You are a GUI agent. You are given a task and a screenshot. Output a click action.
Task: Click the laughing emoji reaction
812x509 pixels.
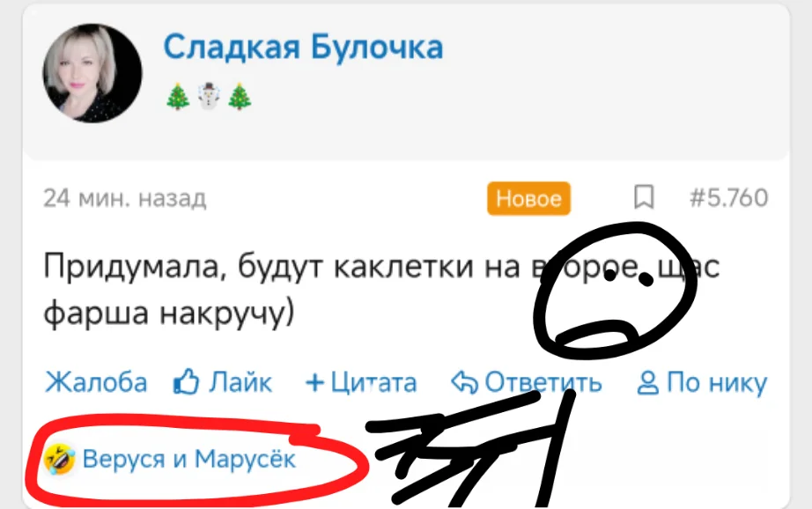(59, 460)
